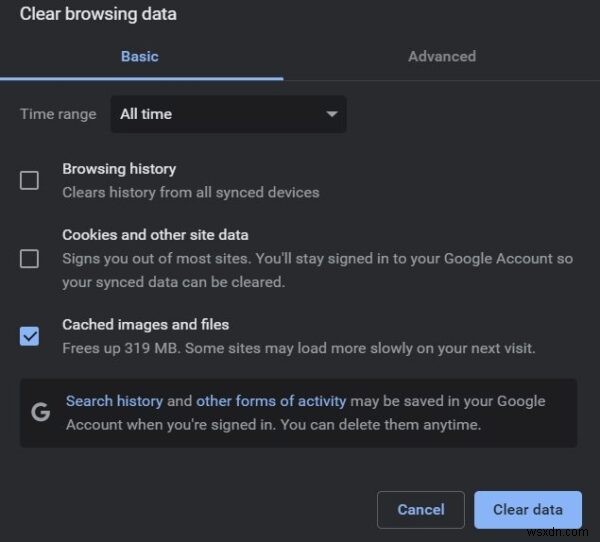Image resolution: width=600 pixels, height=542 pixels.
Task: Click 'Clears history from all synced devices' text
Action: coord(191,192)
